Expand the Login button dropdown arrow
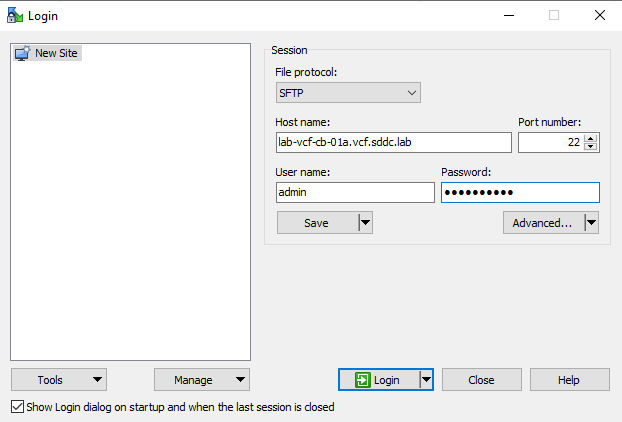The image size is (622, 422). [426, 380]
